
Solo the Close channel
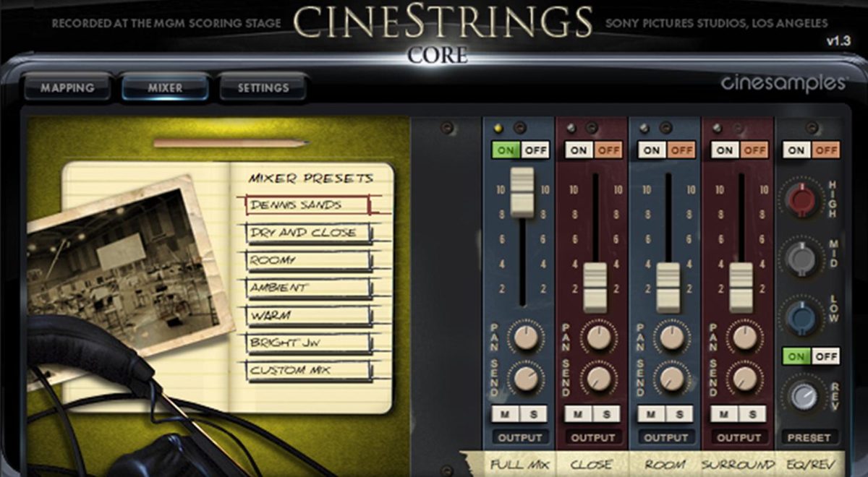click(x=607, y=414)
